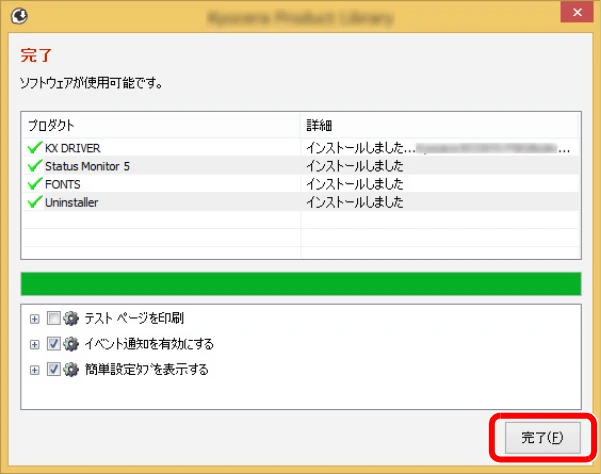Screen dimensions: 601x474
Task: Click インストールしました detail for Status Monitor 5
Action: pyautogui.click(x=355, y=166)
